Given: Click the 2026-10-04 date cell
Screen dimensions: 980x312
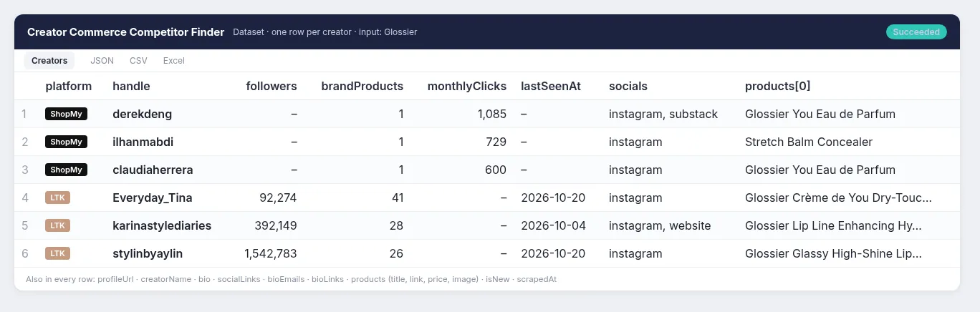Looking at the screenshot, I should (x=553, y=225).
